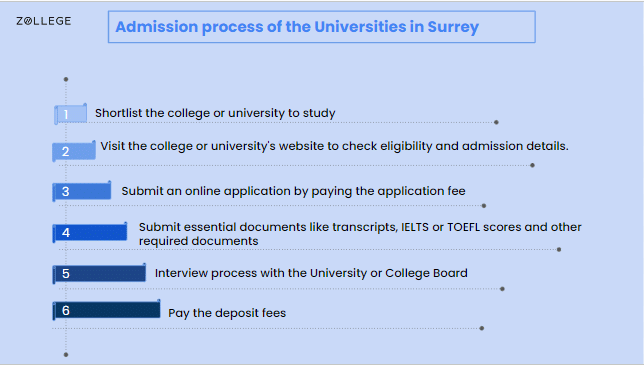
Task: Select the step 6 number badge
Action: pos(106,310)
